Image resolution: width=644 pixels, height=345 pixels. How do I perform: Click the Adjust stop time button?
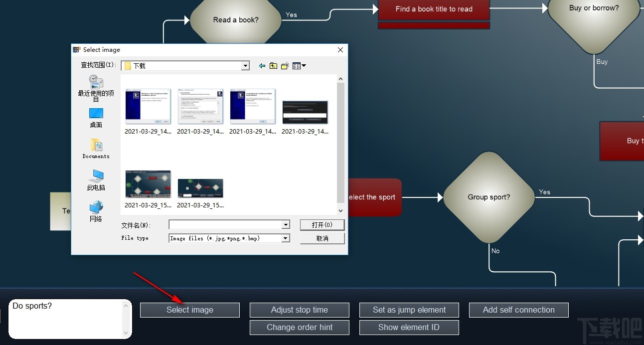point(300,310)
